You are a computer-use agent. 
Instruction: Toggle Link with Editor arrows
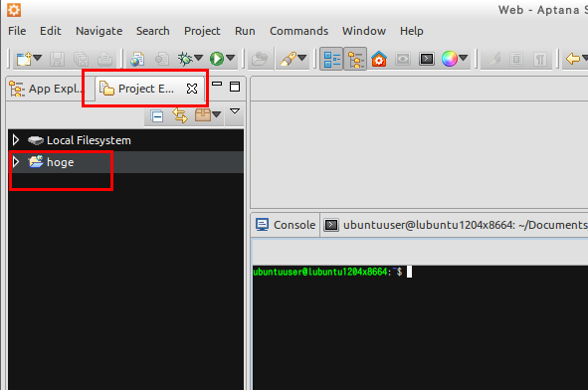tap(180, 115)
